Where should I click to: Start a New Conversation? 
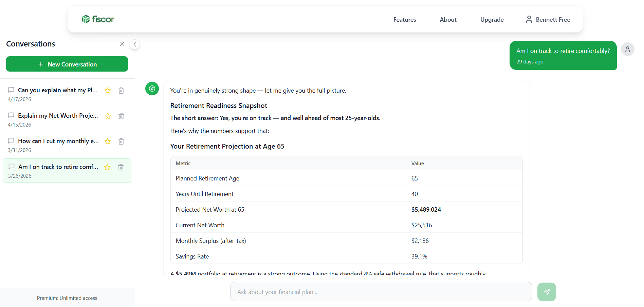coord(67,64)
